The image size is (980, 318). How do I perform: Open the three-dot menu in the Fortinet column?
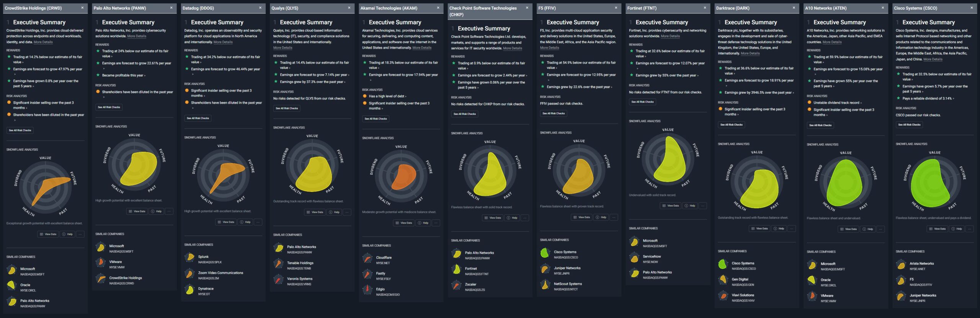pyautogui.click(x=703, y=205)
